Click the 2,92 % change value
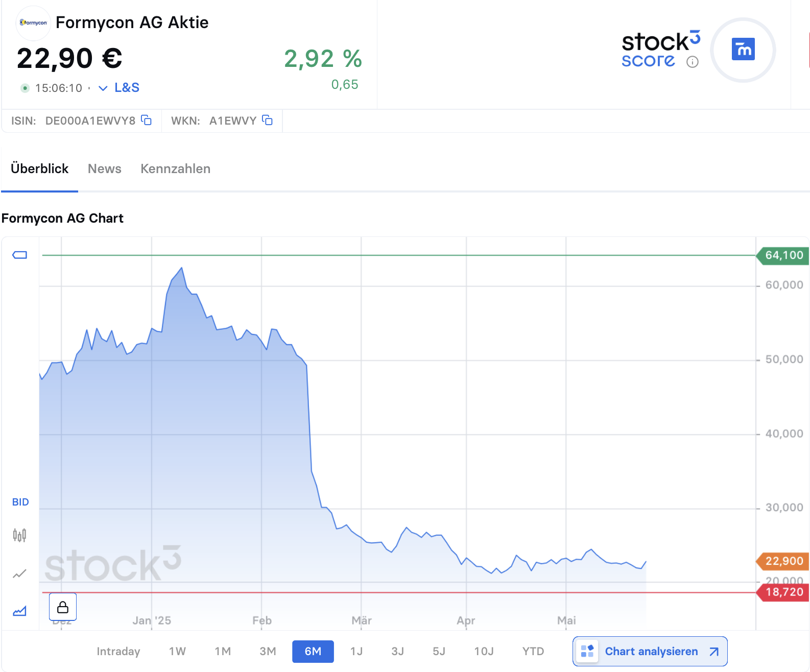810x672 pixels. pos(323,59)
